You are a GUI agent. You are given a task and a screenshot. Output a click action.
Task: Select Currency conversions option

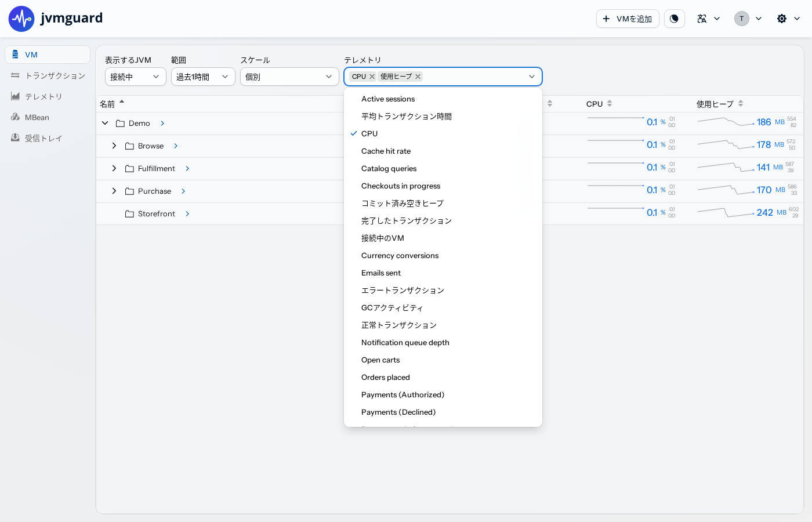[x=443, y=256]
